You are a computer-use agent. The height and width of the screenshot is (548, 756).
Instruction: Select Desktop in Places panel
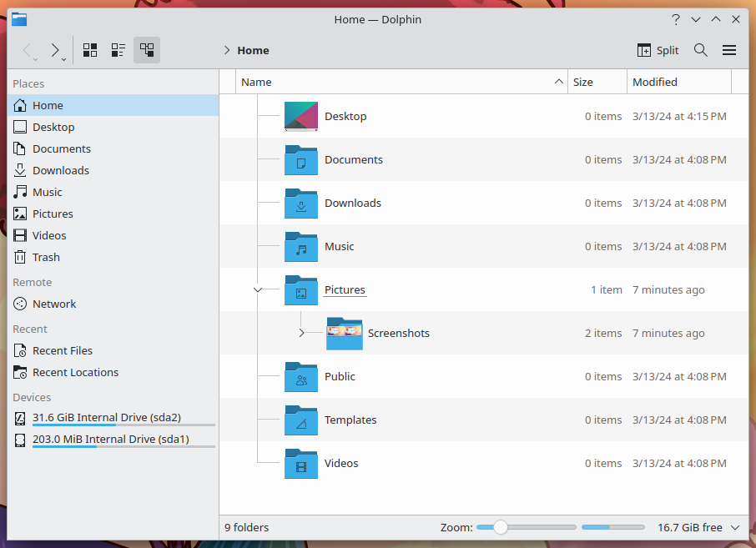[x=113, y=128]
